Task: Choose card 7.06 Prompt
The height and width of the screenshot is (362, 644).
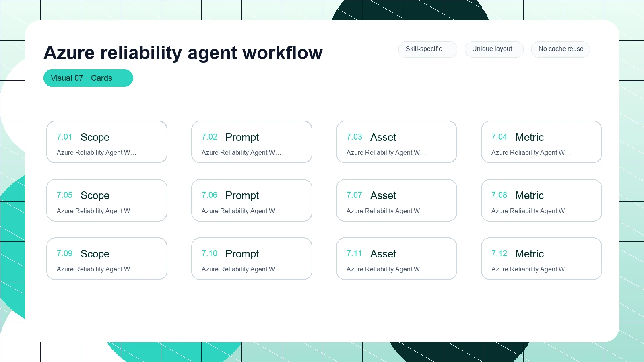Action: pyautogui.click(x=252, y=200)
